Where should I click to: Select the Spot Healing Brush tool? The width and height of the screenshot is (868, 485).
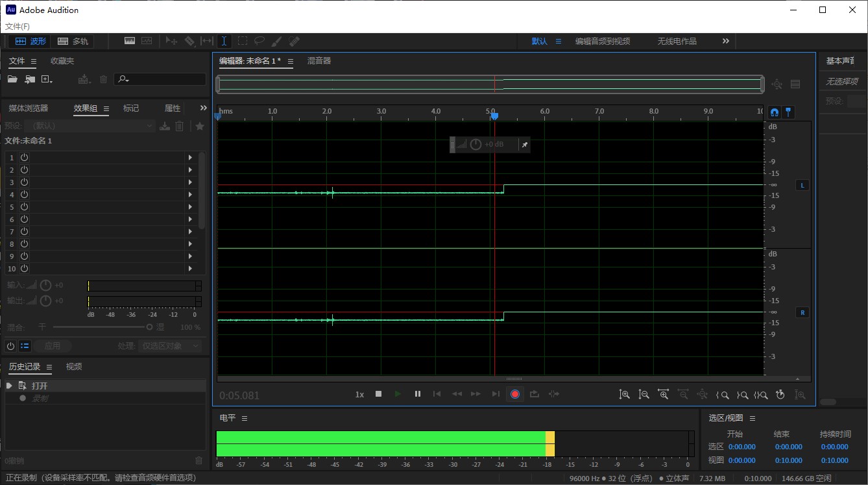pos(294,41)
